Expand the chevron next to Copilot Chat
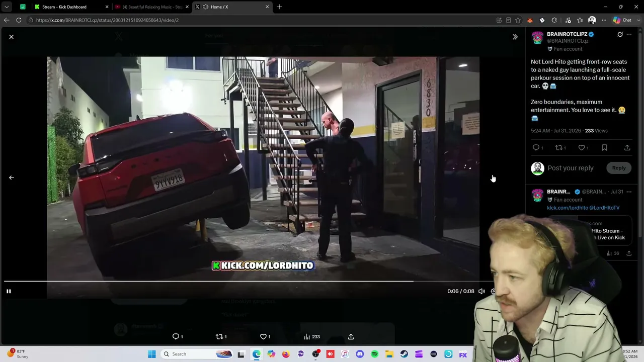This screenshot has width=644, height=362. tap(638, 20)
